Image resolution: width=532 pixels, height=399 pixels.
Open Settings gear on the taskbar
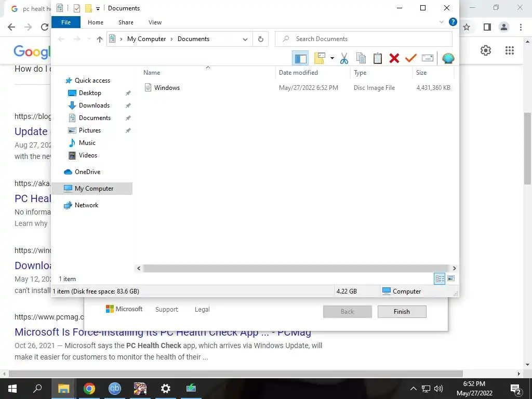(x=166, y=389)
